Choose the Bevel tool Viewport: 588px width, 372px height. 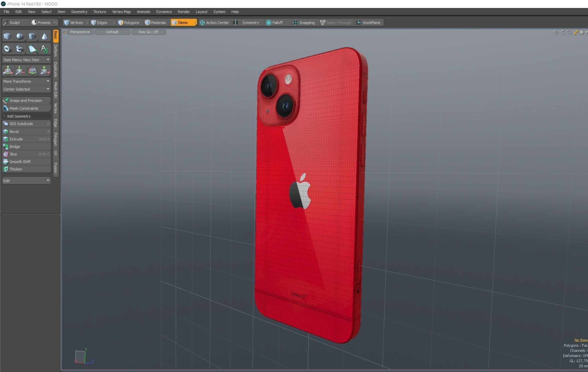click(x=26, y=131)
